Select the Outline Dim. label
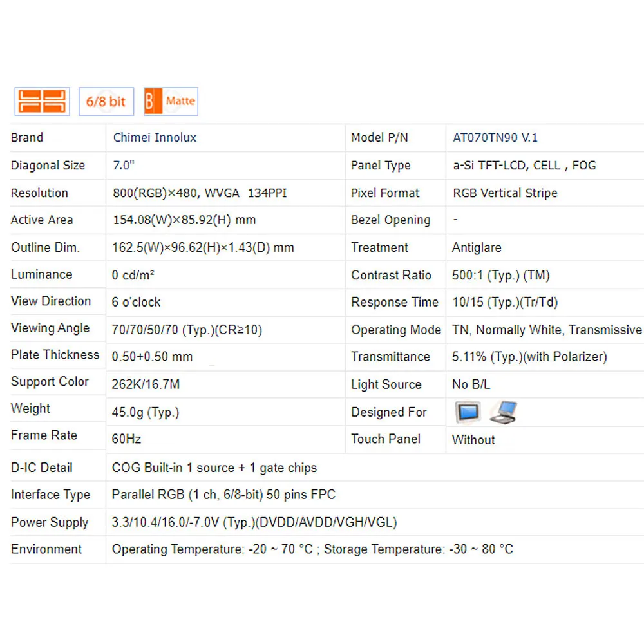The height and width of the screenshot is (644, 644). coord(45,248)
